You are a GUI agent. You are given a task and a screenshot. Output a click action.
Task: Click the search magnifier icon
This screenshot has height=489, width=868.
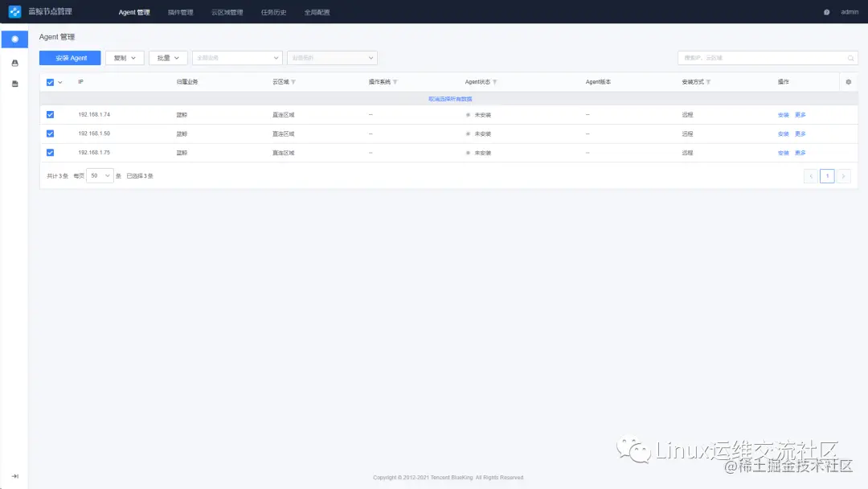850,58
